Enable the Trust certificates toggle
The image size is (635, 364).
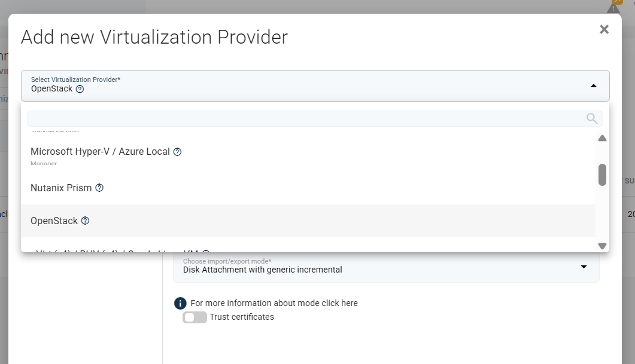coord(195,317)
